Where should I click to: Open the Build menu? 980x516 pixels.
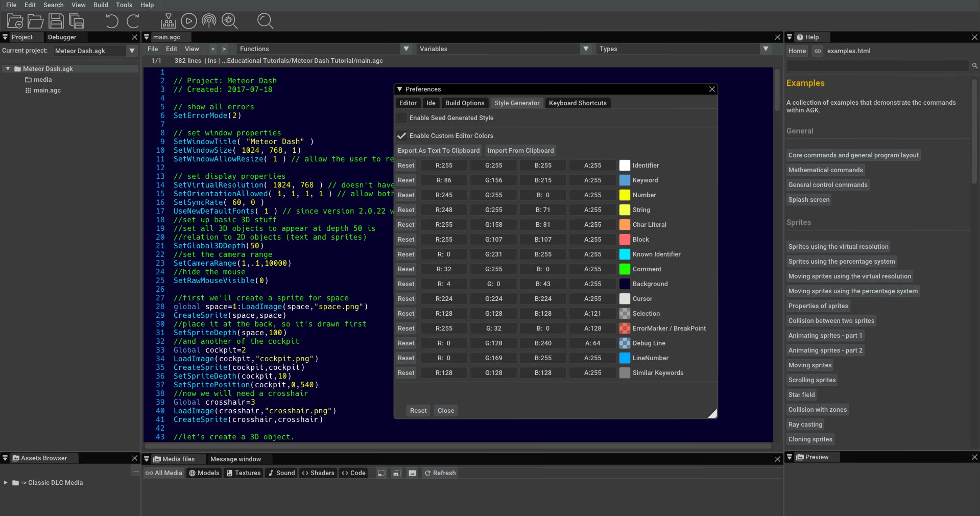click(x=101, y=5)
